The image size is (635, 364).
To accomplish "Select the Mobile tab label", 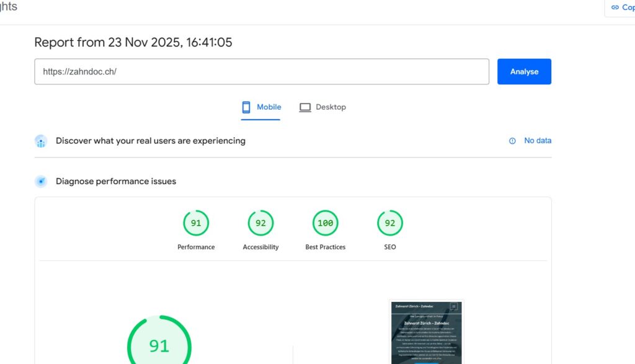I will click(x=269, y=107).
